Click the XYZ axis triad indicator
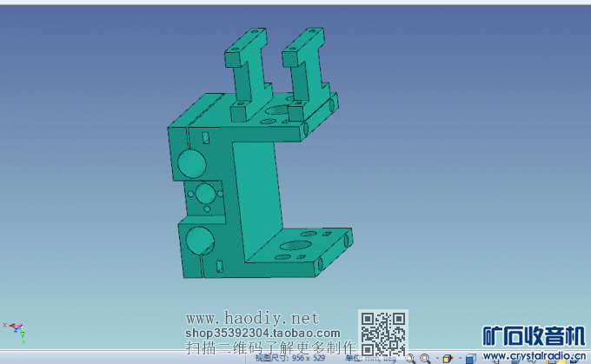Viewport: 591px width, 364px height. coord(16,328)
